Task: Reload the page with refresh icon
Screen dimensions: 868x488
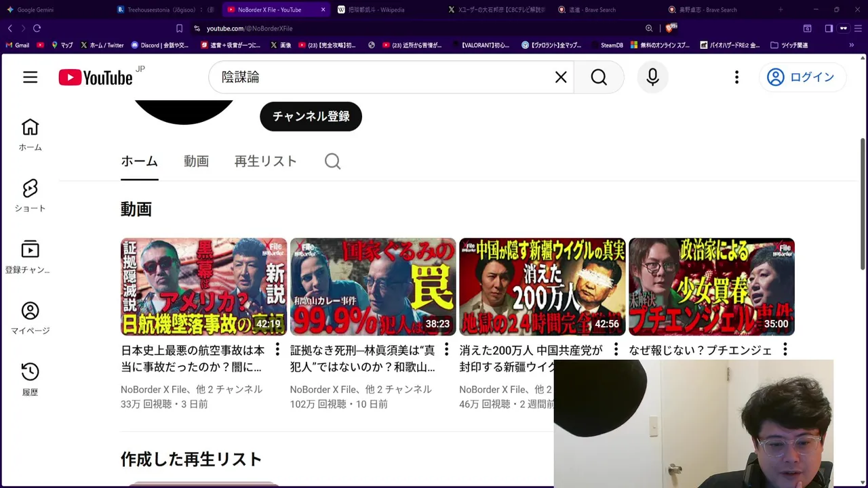Action: [37, 28]
